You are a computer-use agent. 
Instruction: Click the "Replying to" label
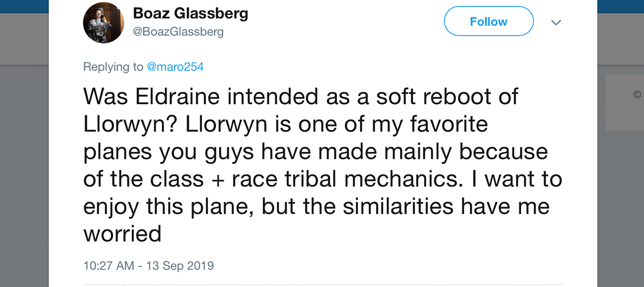tap(113, 67)
